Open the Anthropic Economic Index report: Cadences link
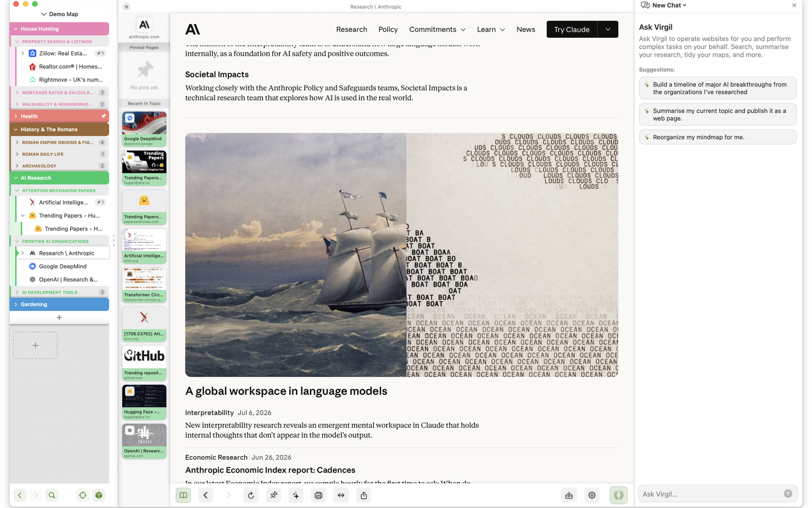Viewport: 812px width, 508px height. [x=270, y=470]
